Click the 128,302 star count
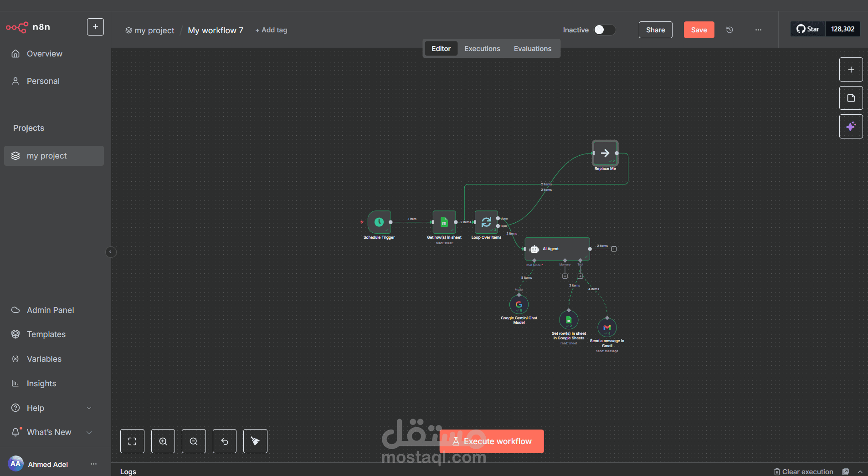868x476 pixels. click(x=842, y=29)
